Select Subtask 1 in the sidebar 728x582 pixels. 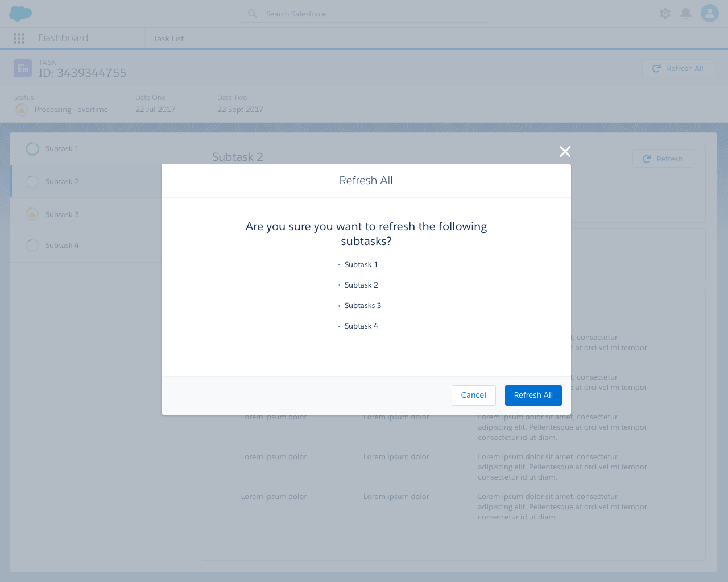62,149
